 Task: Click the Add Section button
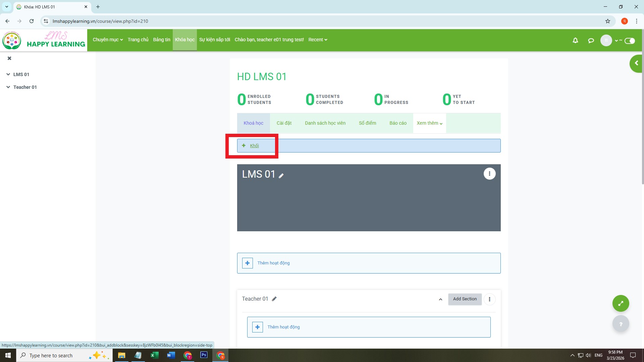(465, 299)
